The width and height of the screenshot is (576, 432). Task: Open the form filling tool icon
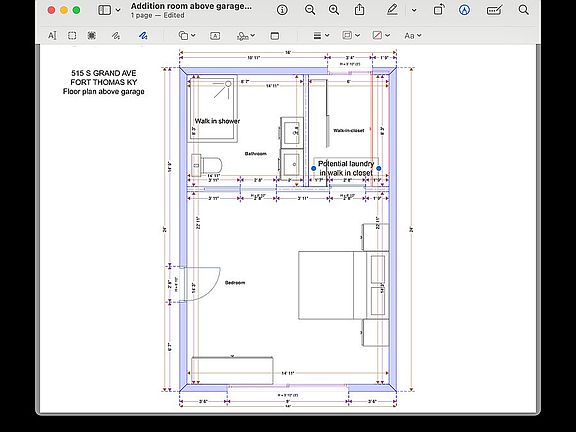(494, 10)
